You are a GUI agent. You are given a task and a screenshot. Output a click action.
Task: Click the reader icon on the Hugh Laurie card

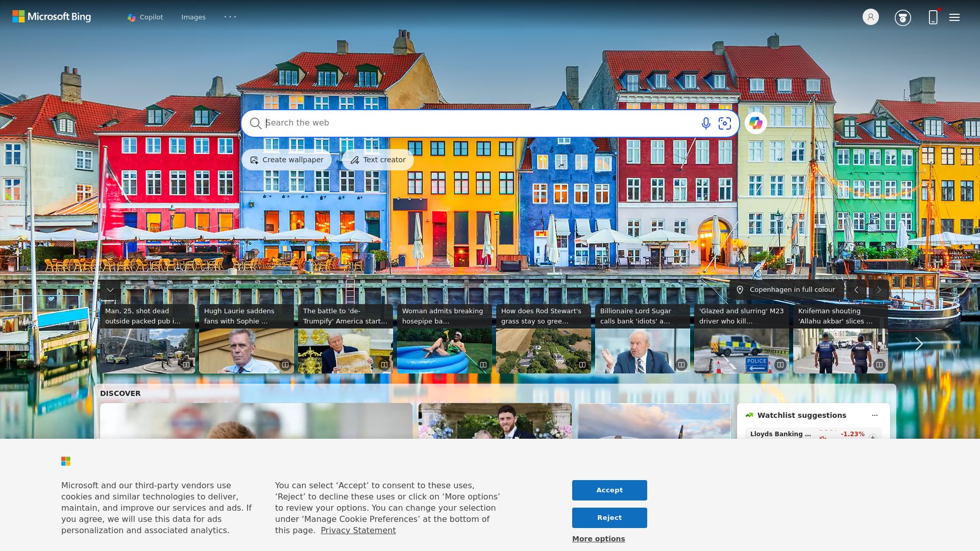coord(285,365)
